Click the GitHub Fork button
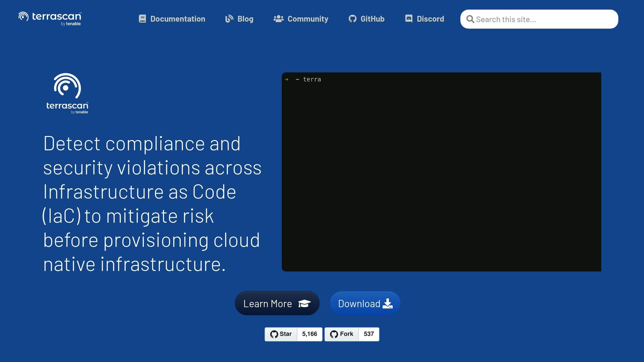 341,334
